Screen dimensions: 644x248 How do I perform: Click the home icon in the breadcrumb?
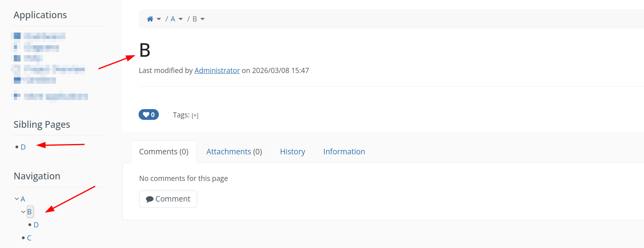pos(150,19)
